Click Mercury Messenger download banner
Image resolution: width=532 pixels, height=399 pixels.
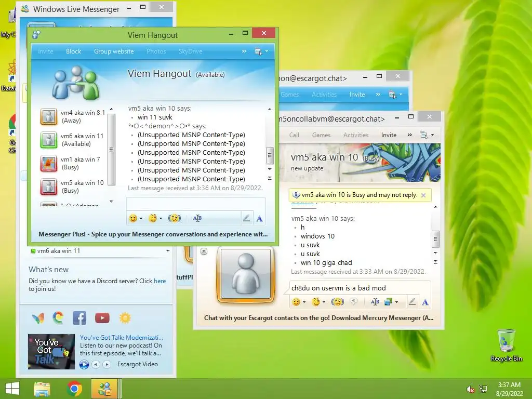pos(318,318)
